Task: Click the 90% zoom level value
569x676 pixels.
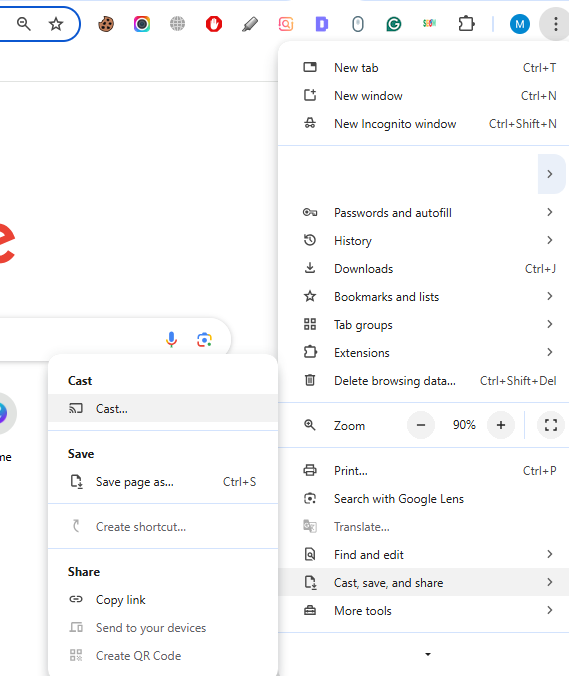Action: [464, 425]
